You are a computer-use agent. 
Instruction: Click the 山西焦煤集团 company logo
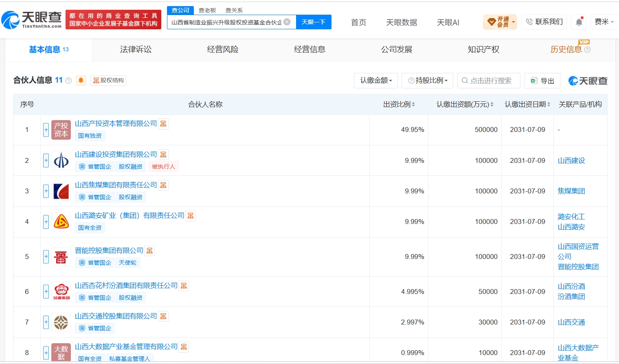(x=61, y=191)
